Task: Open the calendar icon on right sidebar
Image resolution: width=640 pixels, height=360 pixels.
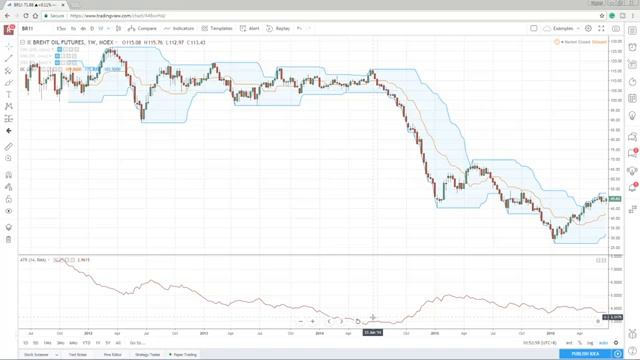Action: pyautogui.click(x=632, y=98)
